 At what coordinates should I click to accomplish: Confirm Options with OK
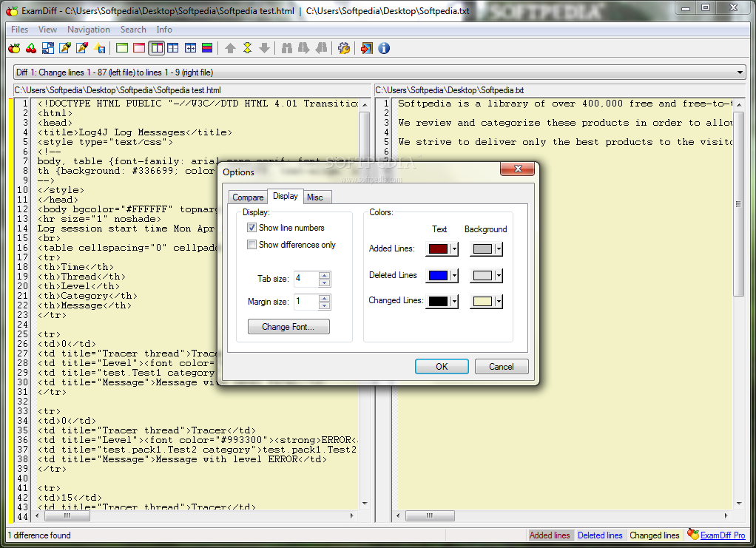pos(442,366)
